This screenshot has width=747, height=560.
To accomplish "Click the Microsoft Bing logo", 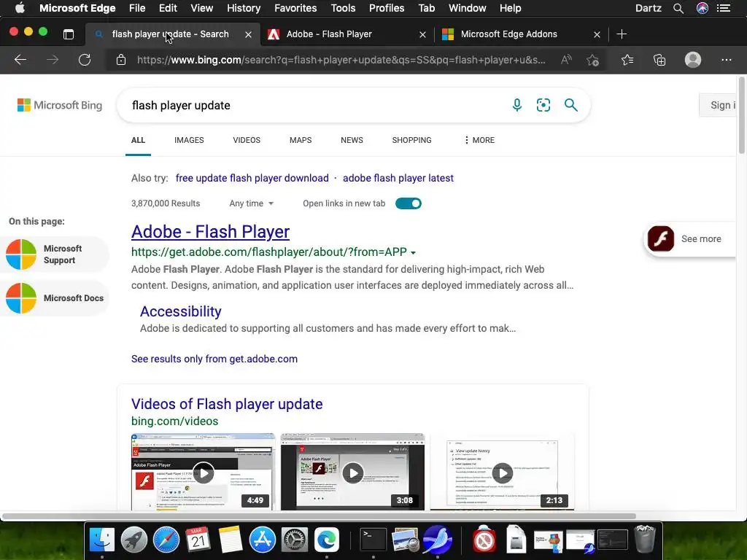I will [60, 105].
